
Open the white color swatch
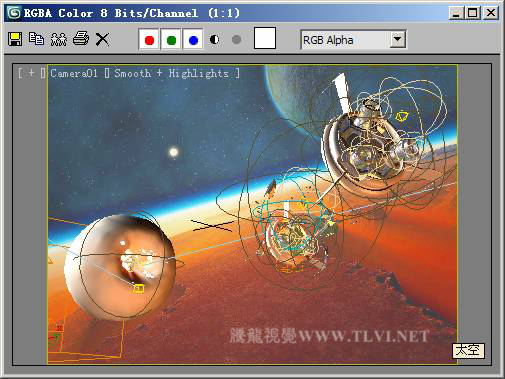[265, 38]
